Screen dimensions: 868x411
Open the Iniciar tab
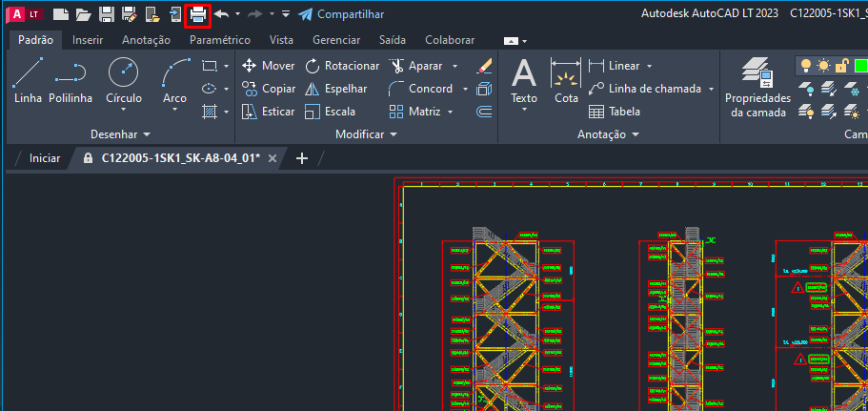point(45,158)
